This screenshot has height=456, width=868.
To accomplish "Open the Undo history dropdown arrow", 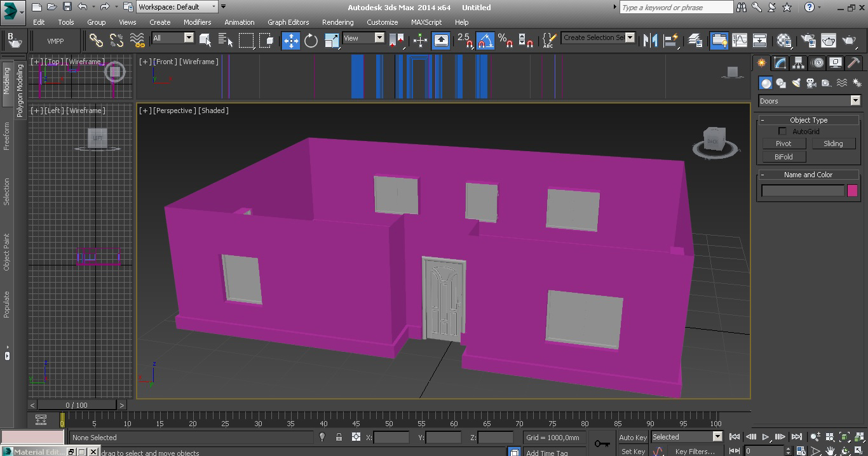I will coord(94,7).
